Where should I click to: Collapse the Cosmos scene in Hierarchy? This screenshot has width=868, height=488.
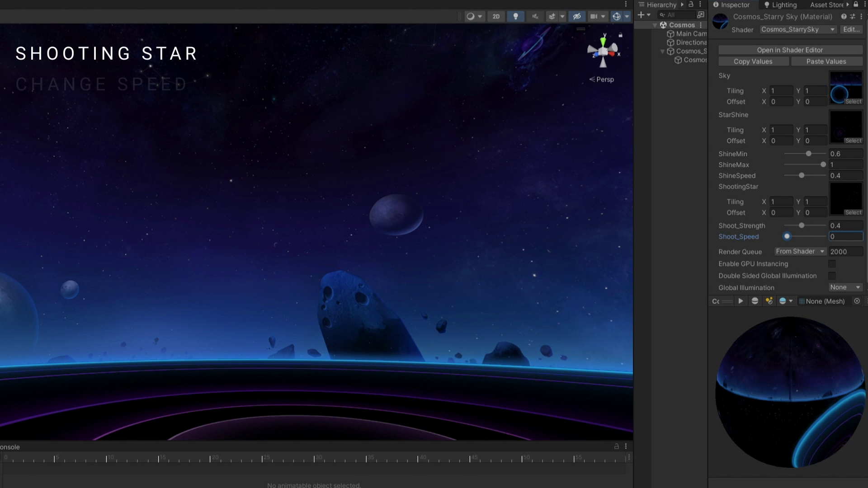click(655, 25)
